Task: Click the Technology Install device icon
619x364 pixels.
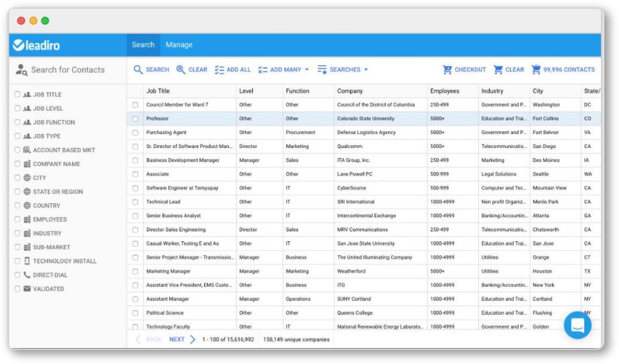Action: (27, 261)
